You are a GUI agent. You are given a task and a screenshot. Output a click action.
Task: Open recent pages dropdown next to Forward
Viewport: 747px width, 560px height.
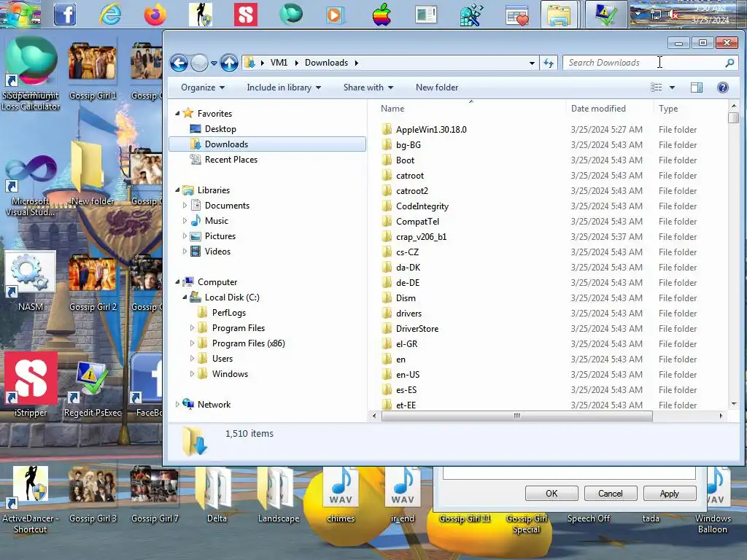214,63
